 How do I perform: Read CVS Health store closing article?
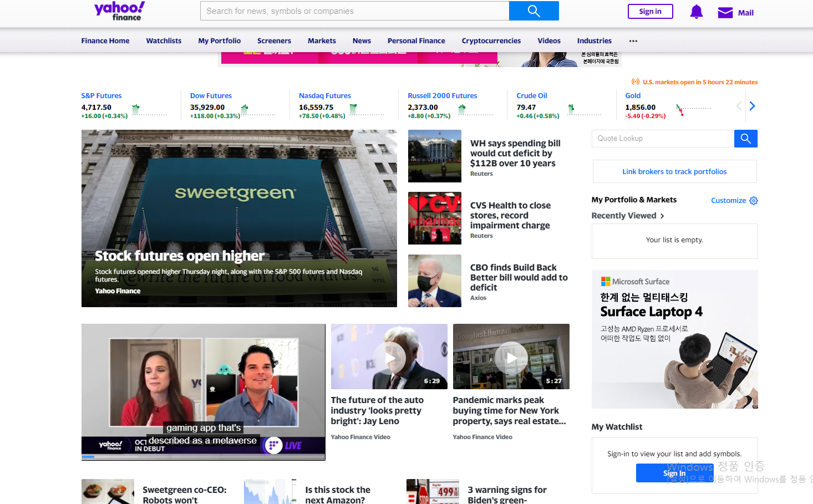click(x=511, y=215)
